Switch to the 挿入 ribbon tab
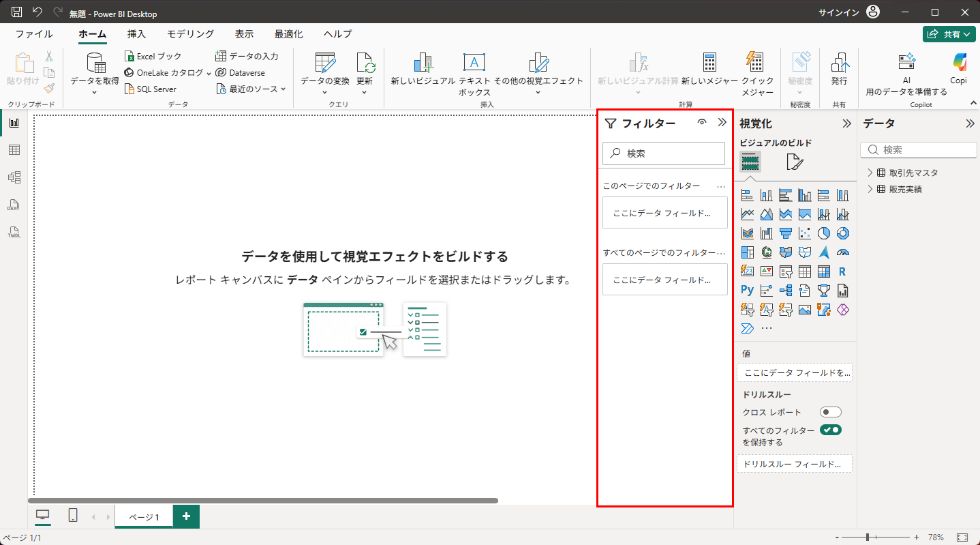The image size is (980, 545). (x=136, y=34)
